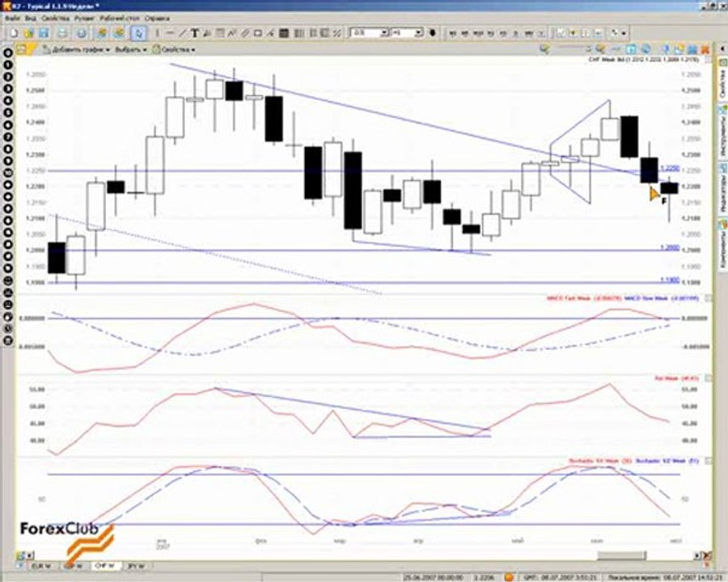
Task: Click the RSI pane corner box
Action: tap(708, 378)
